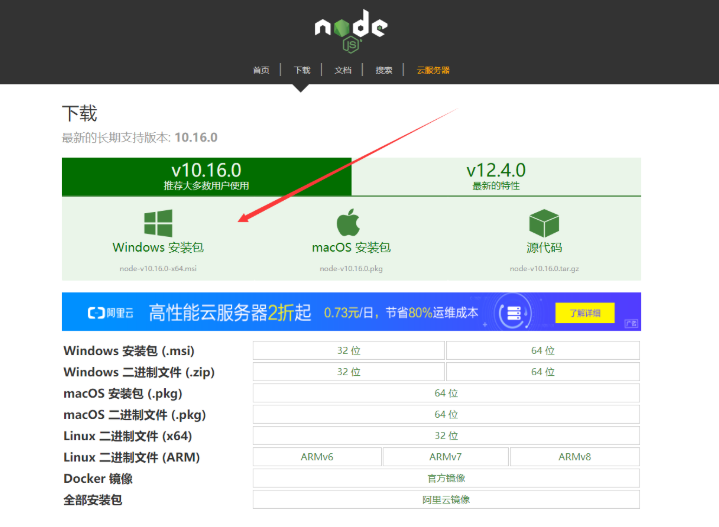The height and width of the screenshot is (527, 719).
Task: Click the Apple macOS logo icon
Action: click(348, 222)
